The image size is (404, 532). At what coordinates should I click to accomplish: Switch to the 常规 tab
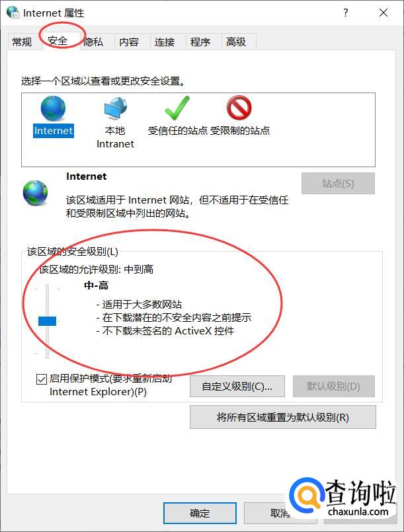[x=22, y=42]
